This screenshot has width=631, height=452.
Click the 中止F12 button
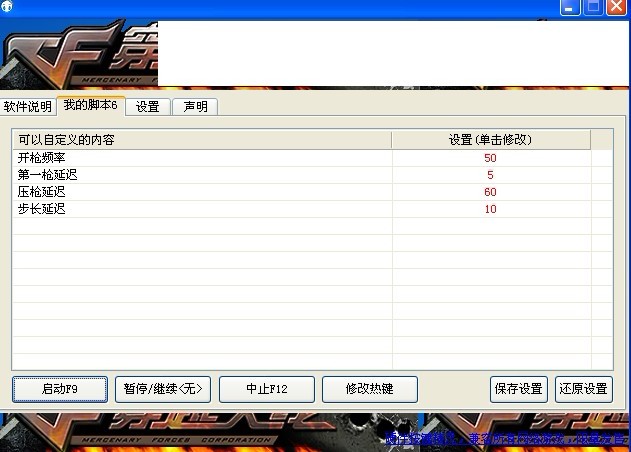(267, 389)
